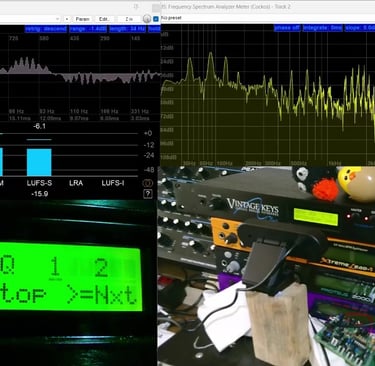Select the LRA meter label
Viewport: 375px width, 366px height.
tap(76, 183)
